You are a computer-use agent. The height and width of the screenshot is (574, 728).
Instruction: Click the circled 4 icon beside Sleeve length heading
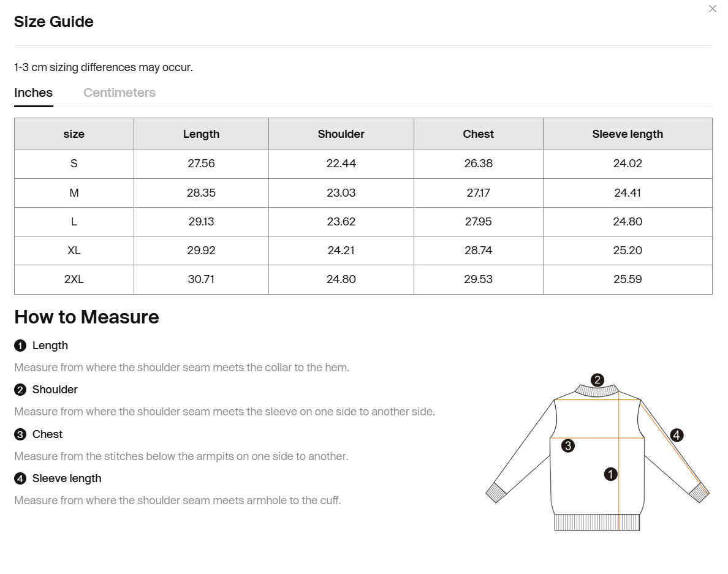[19, 478]
